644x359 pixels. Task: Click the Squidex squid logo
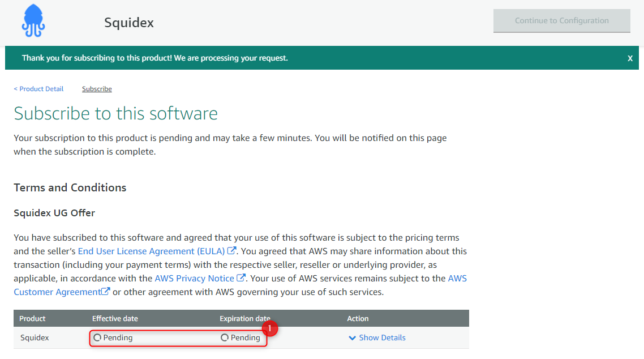(x=33, y=20)
